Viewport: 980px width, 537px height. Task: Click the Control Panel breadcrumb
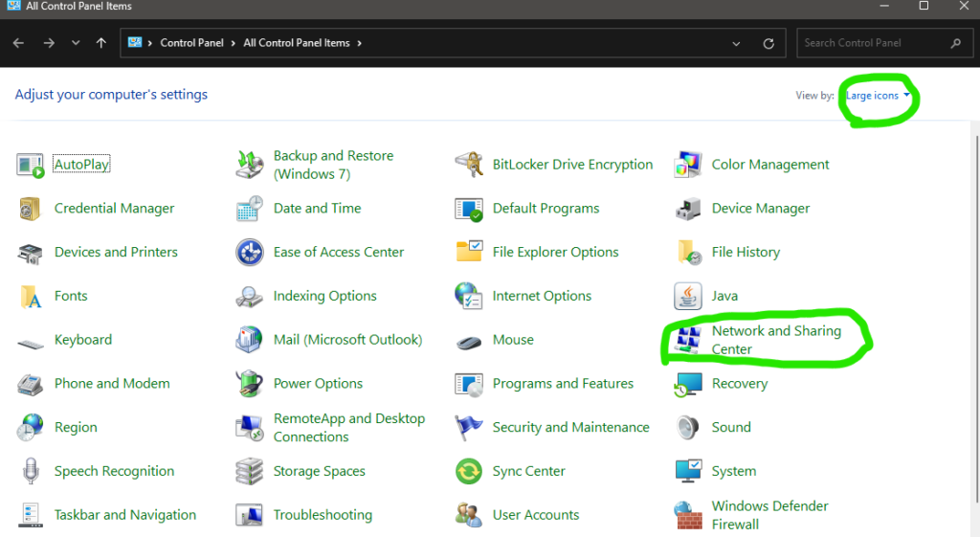coord(191,43)
